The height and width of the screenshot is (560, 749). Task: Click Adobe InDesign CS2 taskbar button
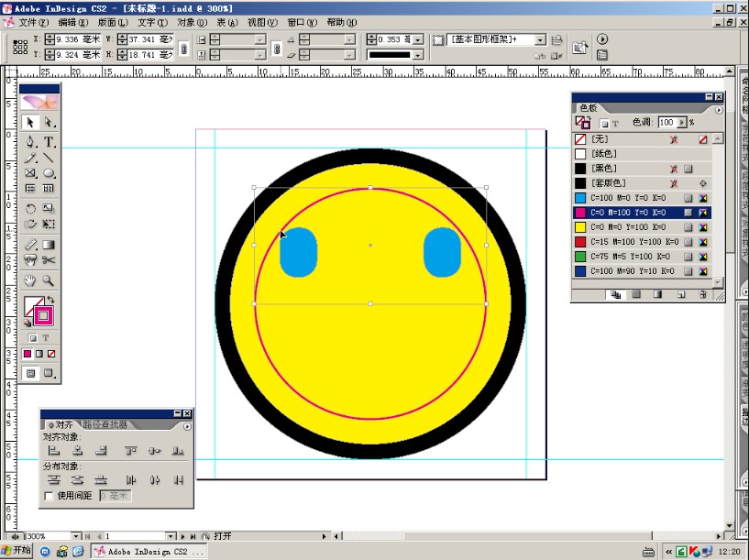148,552
